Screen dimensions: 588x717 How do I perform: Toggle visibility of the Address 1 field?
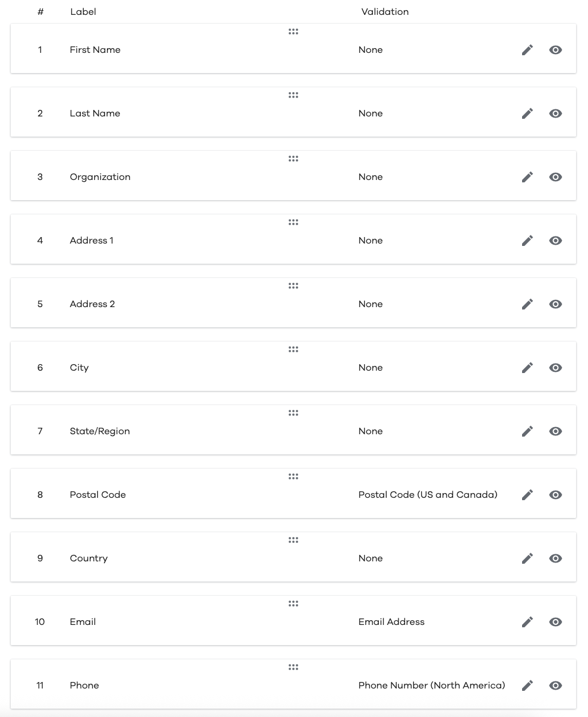point(556,241)
